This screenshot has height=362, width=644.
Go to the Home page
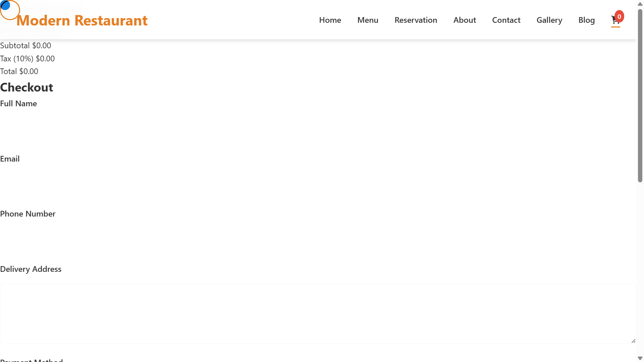(x=330, y=20)
